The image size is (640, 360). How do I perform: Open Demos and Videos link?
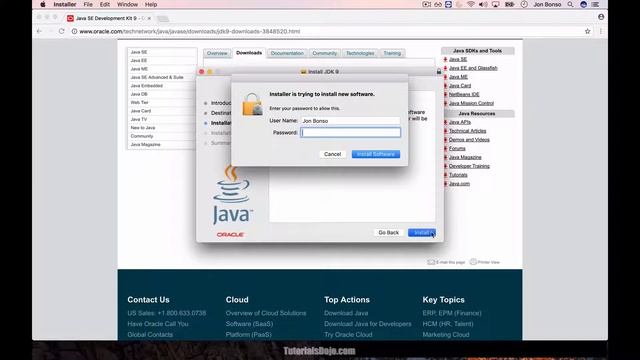pos(469,140)
